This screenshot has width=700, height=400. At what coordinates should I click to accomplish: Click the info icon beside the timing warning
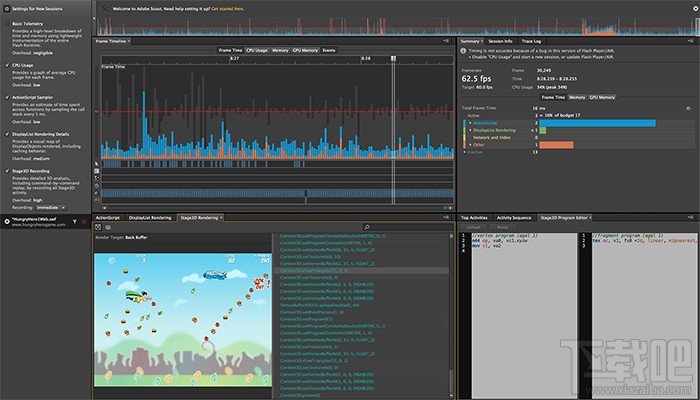click(x=464, y=51)
